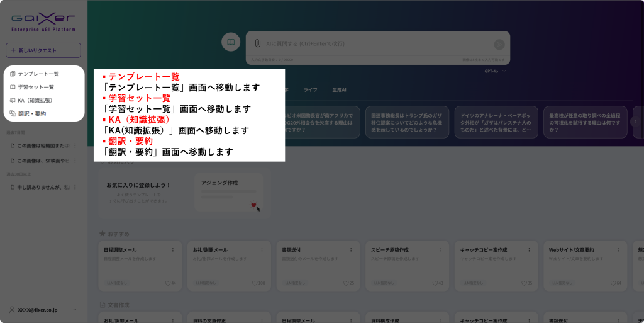Expand the XXXX@fixer.co.jp account menu
Viewport: 644px width, 323px height.
point(43,310)
